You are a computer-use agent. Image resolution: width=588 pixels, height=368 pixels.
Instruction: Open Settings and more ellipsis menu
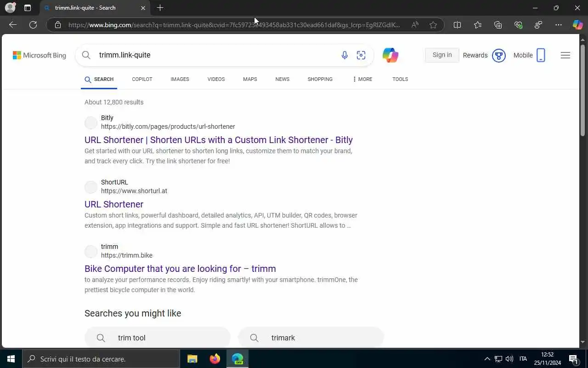coord(559,25)
